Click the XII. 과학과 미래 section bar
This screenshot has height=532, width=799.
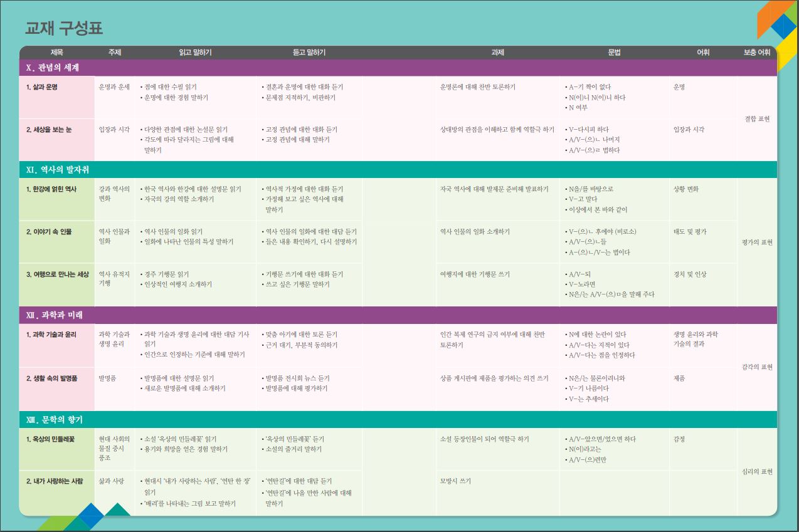(398, 315)
